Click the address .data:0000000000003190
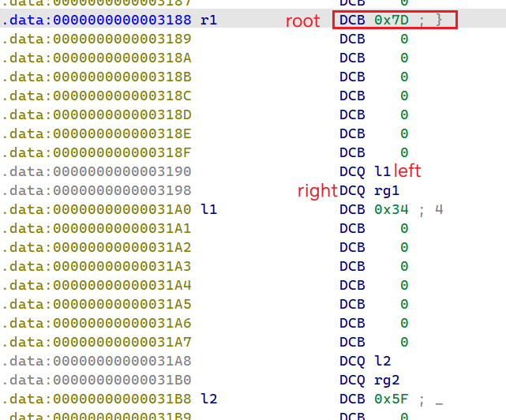The image size is (506, 420). [x=96, y=171]
